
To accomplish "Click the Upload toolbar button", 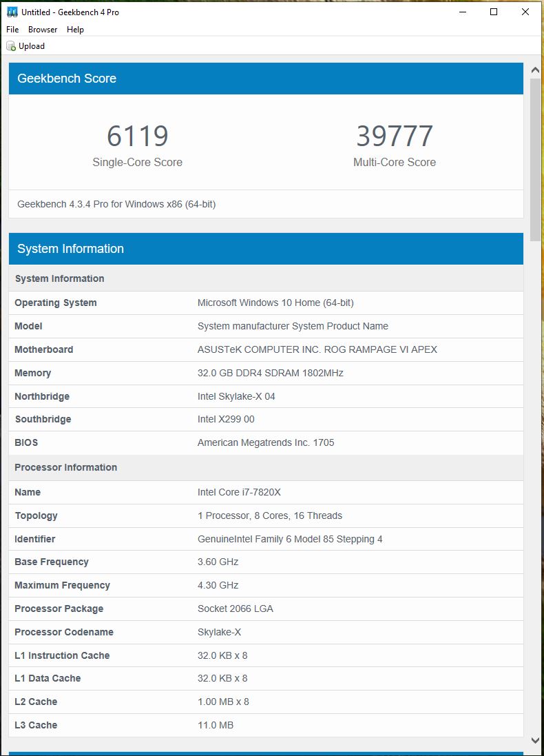I will coord(25,46).
